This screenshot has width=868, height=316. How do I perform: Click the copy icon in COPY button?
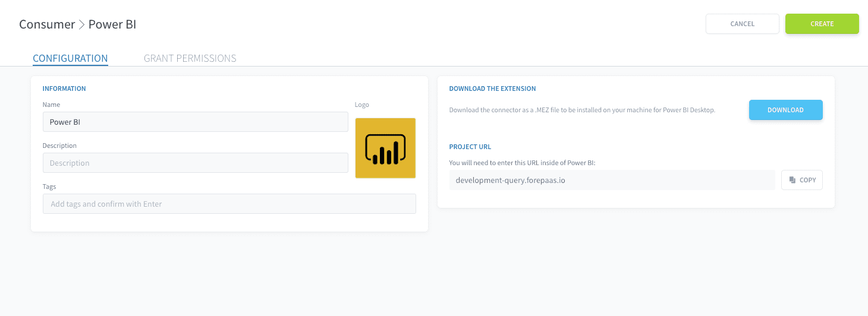click(792, 180)
